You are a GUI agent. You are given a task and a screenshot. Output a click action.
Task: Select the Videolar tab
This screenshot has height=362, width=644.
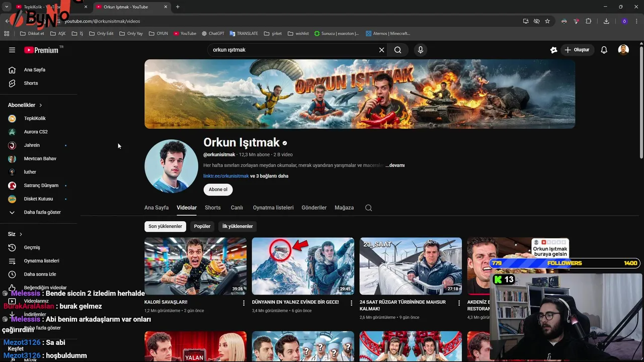point(187,208)
